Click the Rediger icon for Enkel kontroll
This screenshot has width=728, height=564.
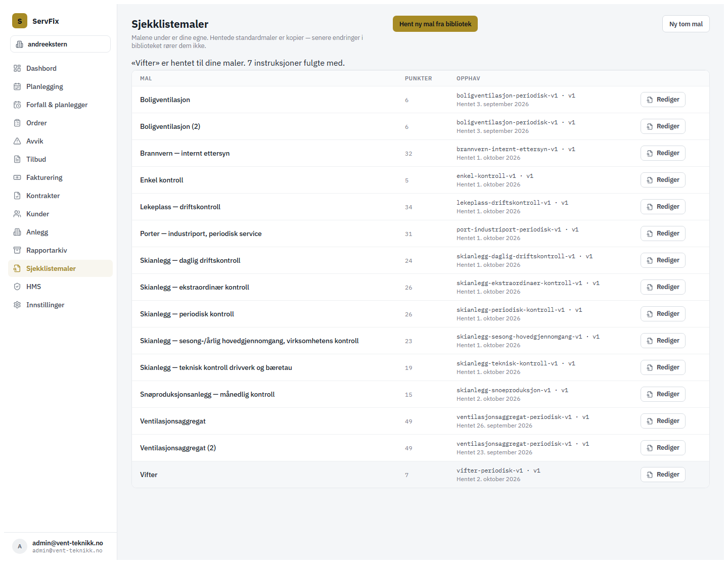[x=650, y=180]
